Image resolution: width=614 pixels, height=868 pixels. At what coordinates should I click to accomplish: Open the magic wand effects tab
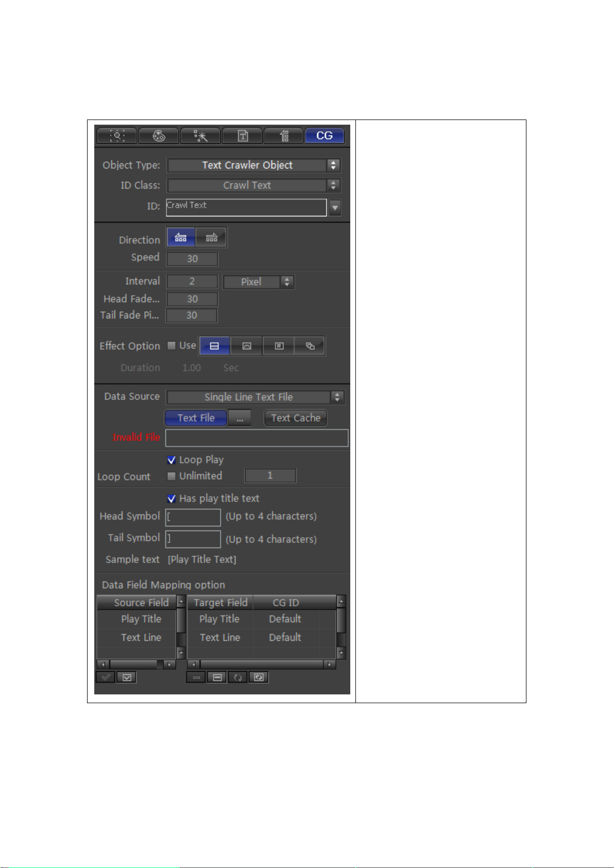coord(200,135)
